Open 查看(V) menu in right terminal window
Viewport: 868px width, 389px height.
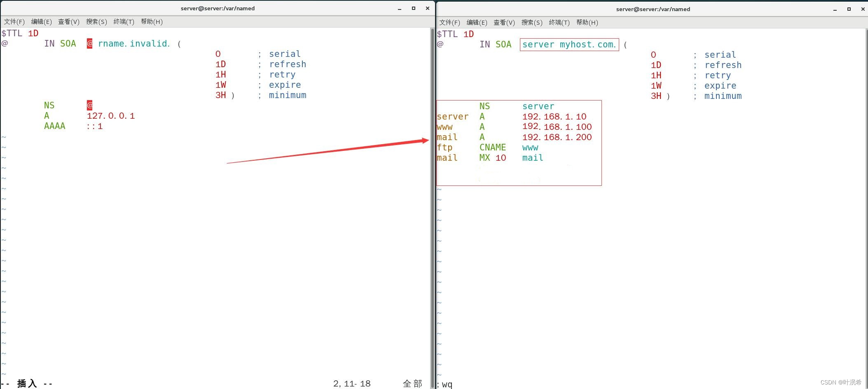[504, 23]
